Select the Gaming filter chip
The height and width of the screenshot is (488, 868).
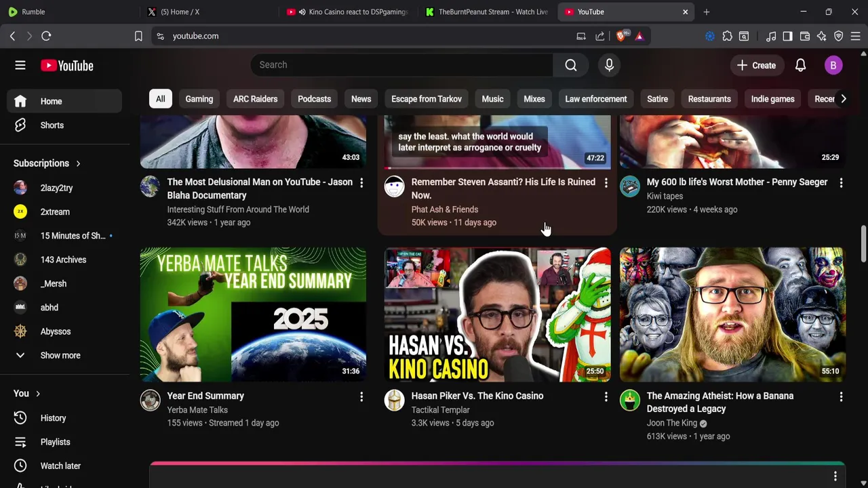tap(199, 99)
